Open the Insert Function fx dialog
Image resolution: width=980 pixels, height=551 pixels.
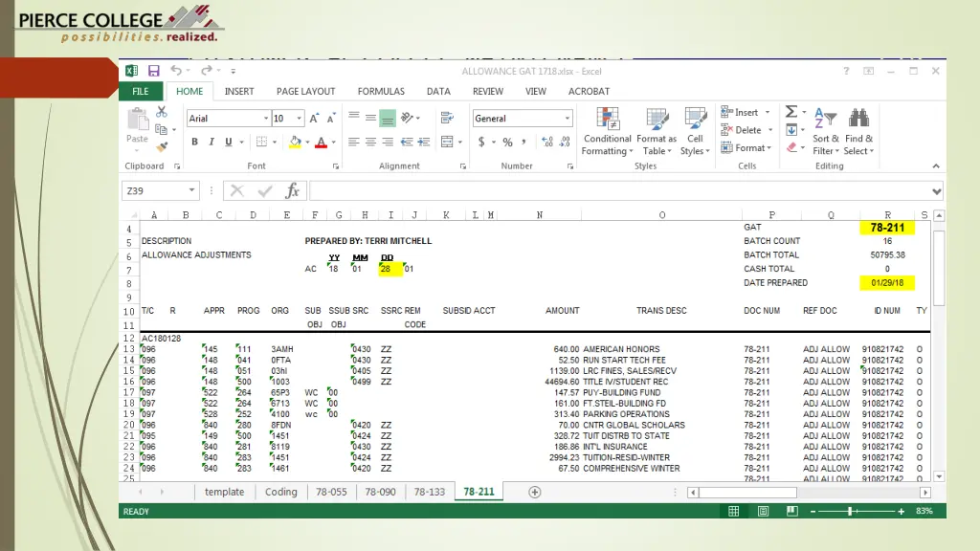[293, 190]
